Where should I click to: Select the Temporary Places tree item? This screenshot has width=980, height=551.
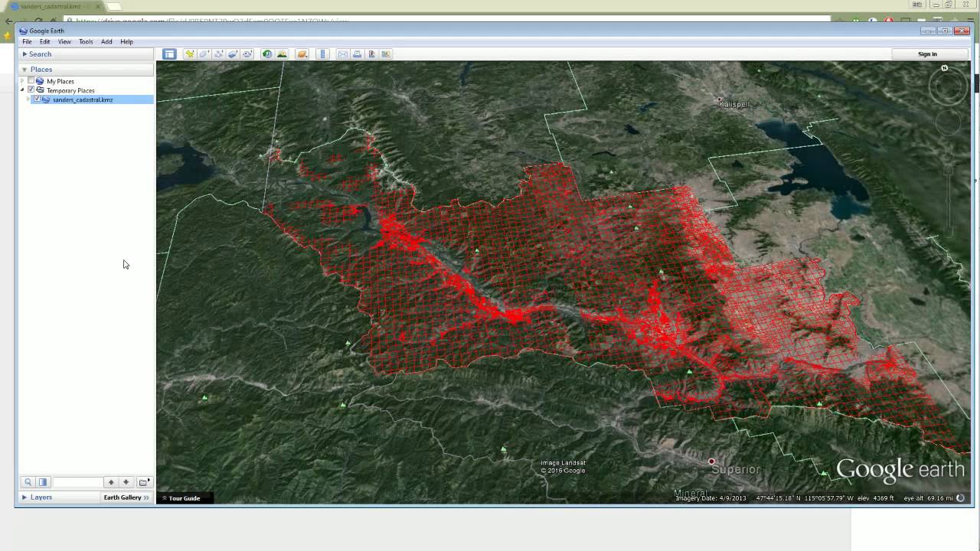pos(70,90)
